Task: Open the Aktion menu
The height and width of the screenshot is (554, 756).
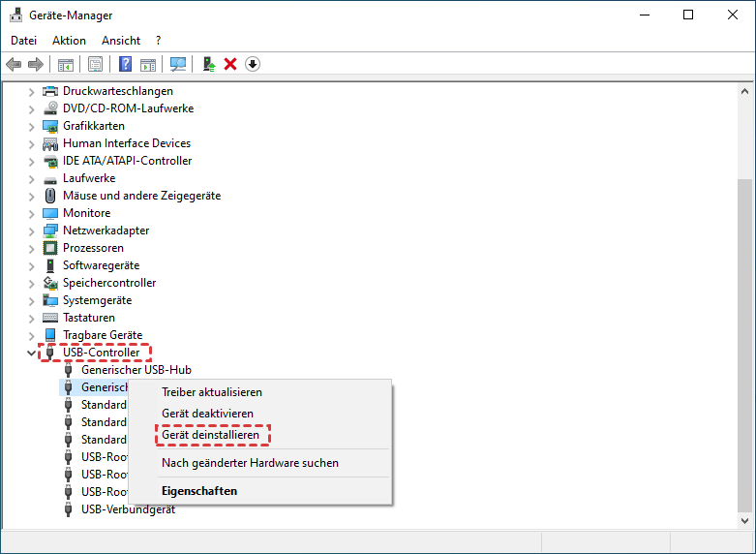Action: [69, 41]
